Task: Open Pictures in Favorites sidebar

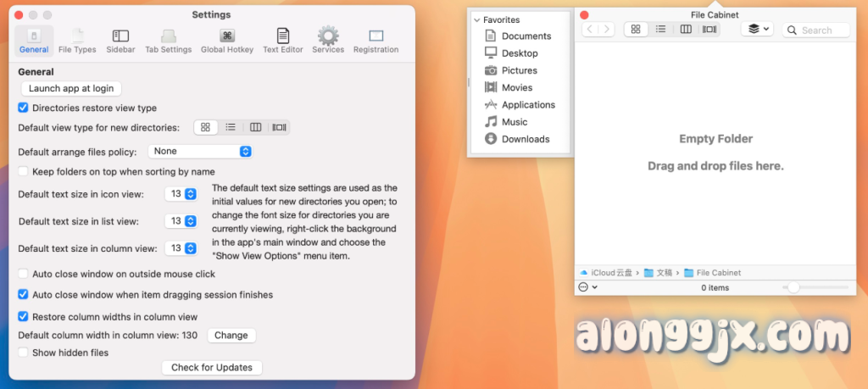Action: tap(511, 70)
